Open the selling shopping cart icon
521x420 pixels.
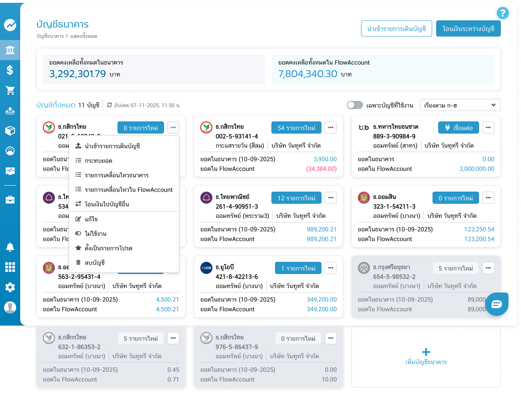tap(10, 90)
